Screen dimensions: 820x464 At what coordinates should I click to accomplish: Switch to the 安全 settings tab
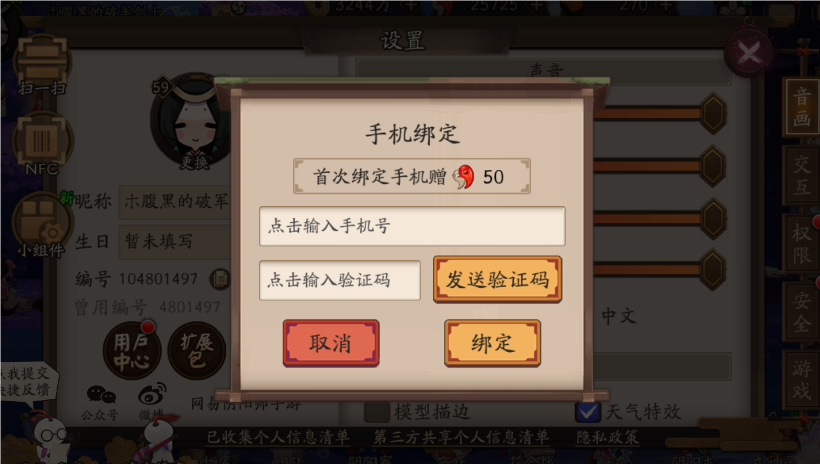(x=801, y=312)
